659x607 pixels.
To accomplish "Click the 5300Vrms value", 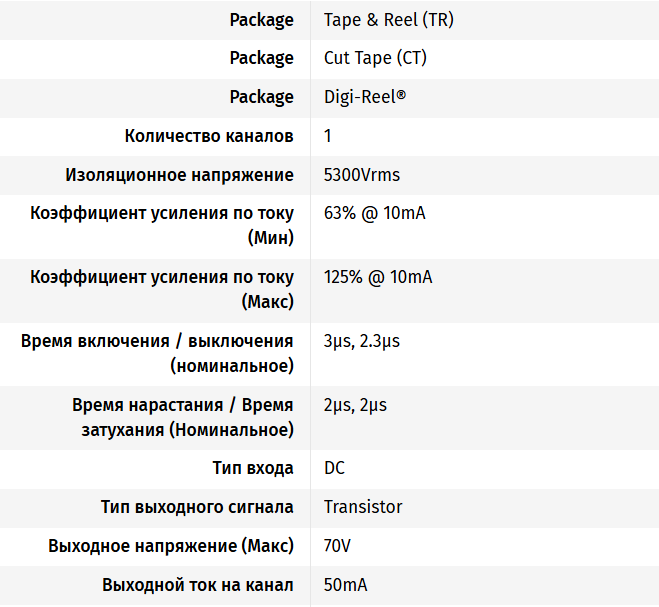I will click(361, 175).
